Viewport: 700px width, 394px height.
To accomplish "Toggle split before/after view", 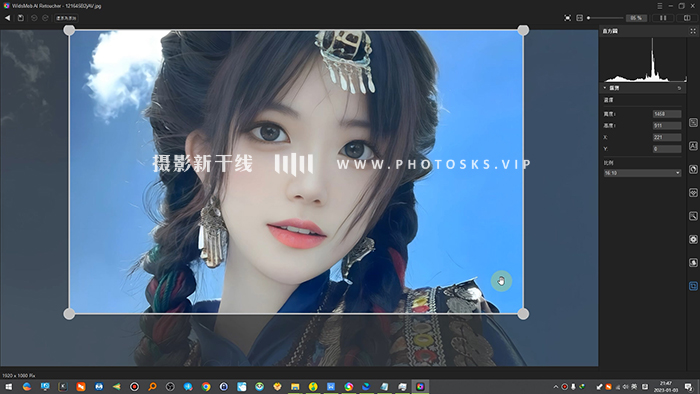I will tap(687, 18).
